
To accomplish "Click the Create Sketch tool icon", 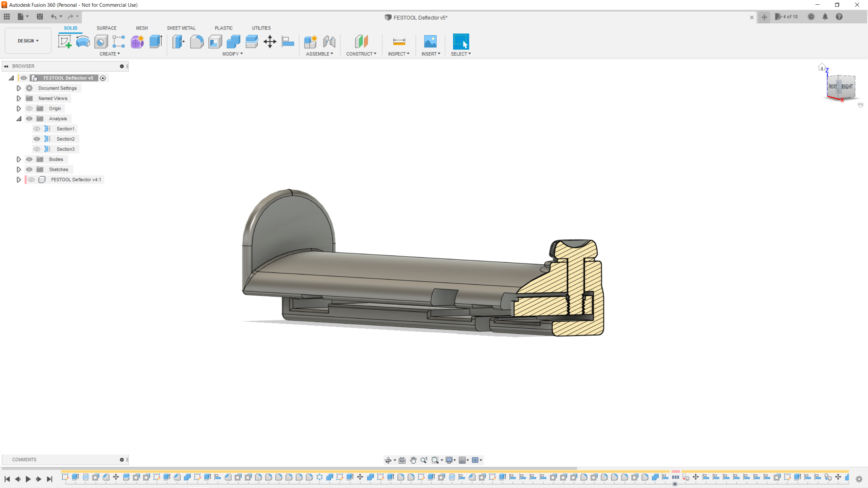I will tap(64, 42).
